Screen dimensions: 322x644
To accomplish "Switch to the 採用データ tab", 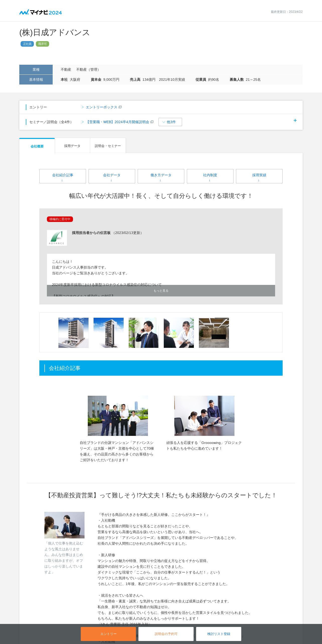I will point(72,146).
